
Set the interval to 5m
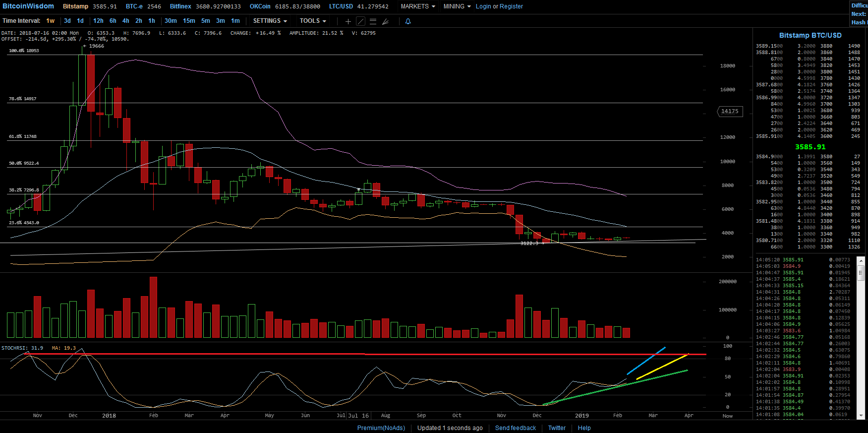206,21
